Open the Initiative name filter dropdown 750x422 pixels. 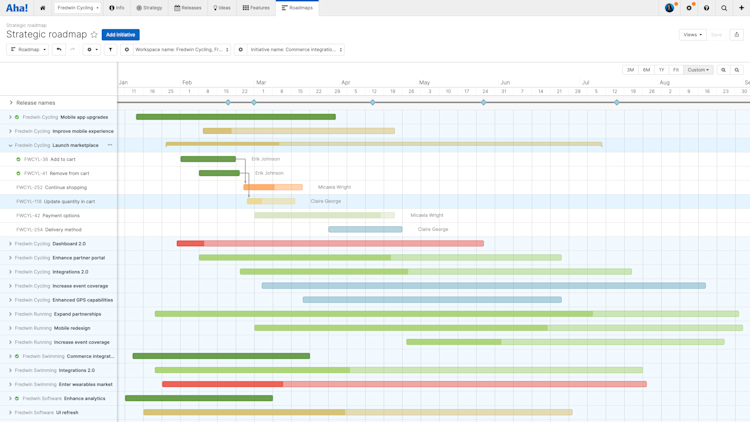click(x=296, y=49)
